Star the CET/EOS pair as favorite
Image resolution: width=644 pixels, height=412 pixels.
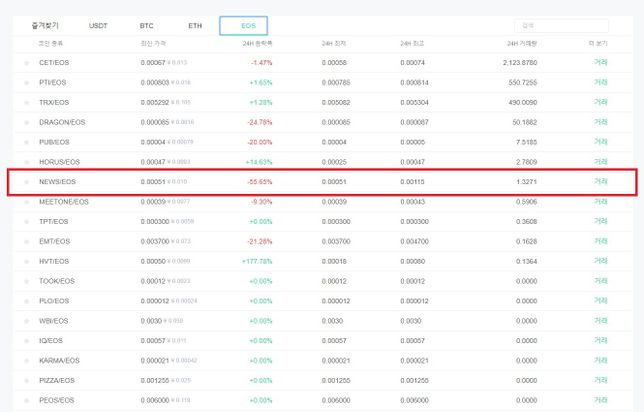(x=27, y=62)
